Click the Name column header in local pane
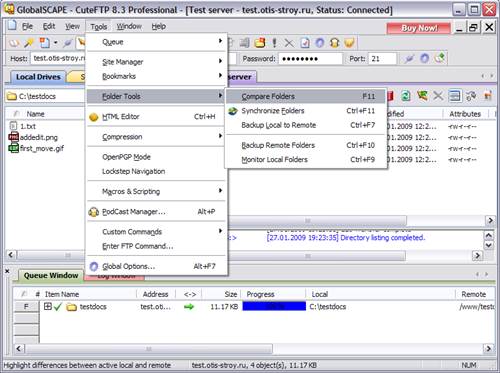The image size is (500, 373). 35,114
